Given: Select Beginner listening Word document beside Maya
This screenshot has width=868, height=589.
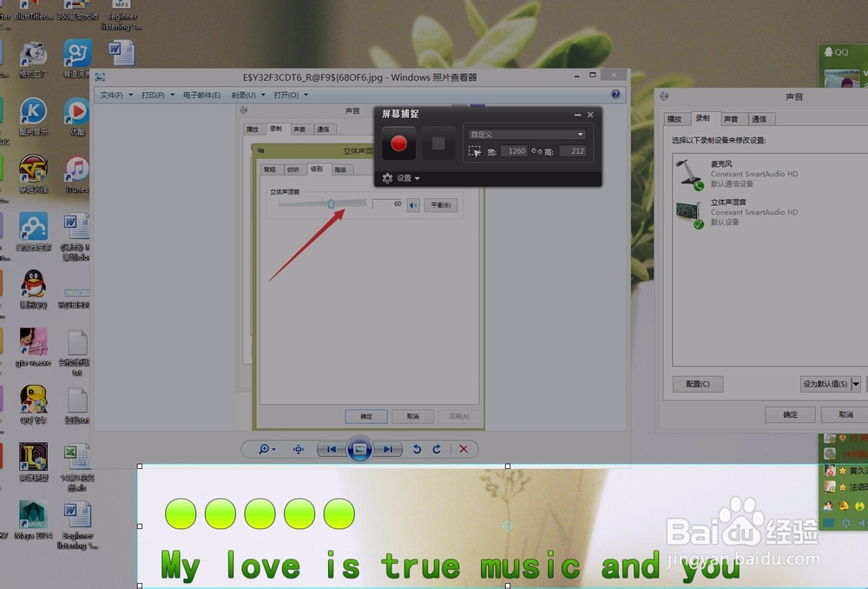Looking at the screenshot, I should coord(77,526).
